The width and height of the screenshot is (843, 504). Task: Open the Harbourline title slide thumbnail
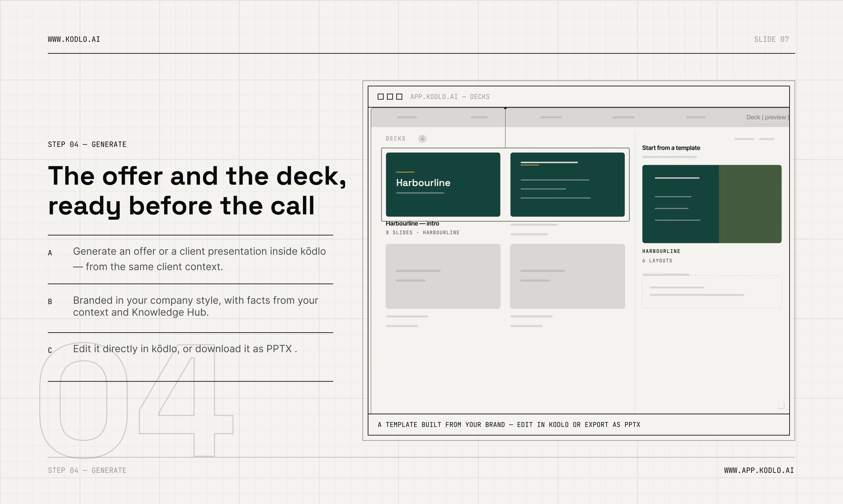click(443, 184)
